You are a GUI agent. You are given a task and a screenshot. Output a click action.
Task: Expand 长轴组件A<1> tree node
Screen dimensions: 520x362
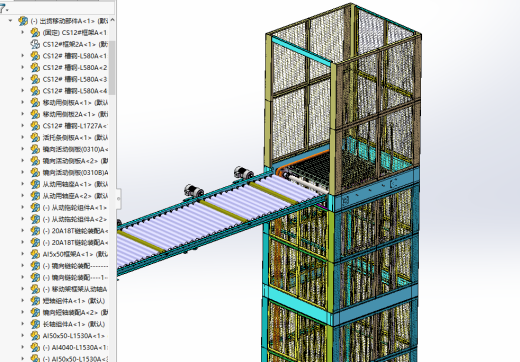[x=23, y=324]
